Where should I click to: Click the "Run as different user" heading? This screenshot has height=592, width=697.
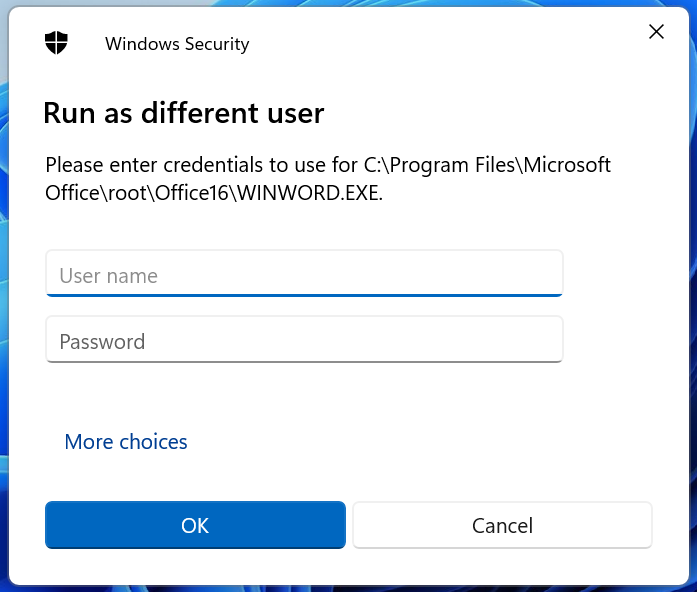tap(183, 113)
